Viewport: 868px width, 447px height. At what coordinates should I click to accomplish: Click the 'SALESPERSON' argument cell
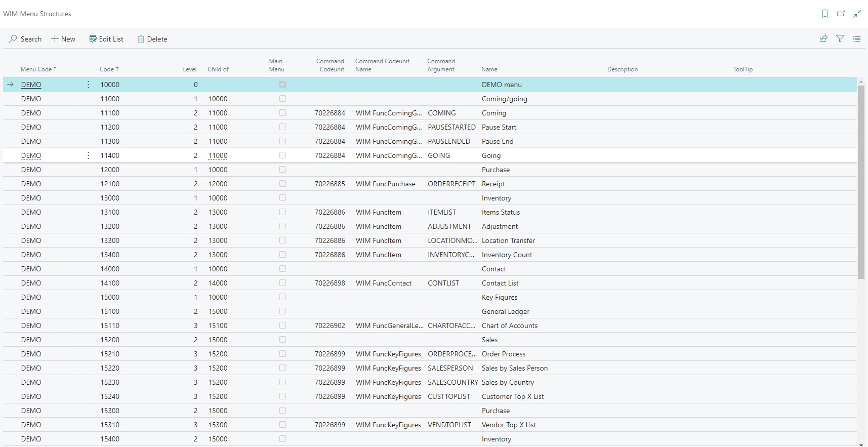click(x=450, y=368)
